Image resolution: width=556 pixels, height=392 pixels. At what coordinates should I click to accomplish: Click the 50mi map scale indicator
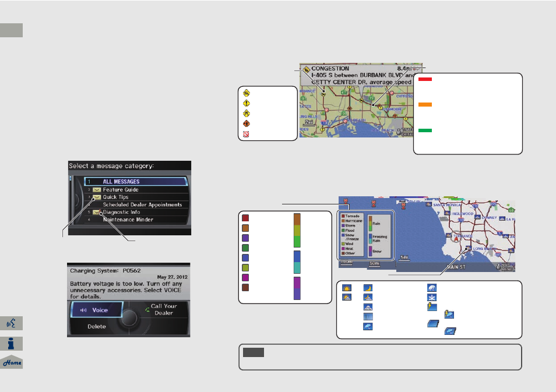click(374, 263)
